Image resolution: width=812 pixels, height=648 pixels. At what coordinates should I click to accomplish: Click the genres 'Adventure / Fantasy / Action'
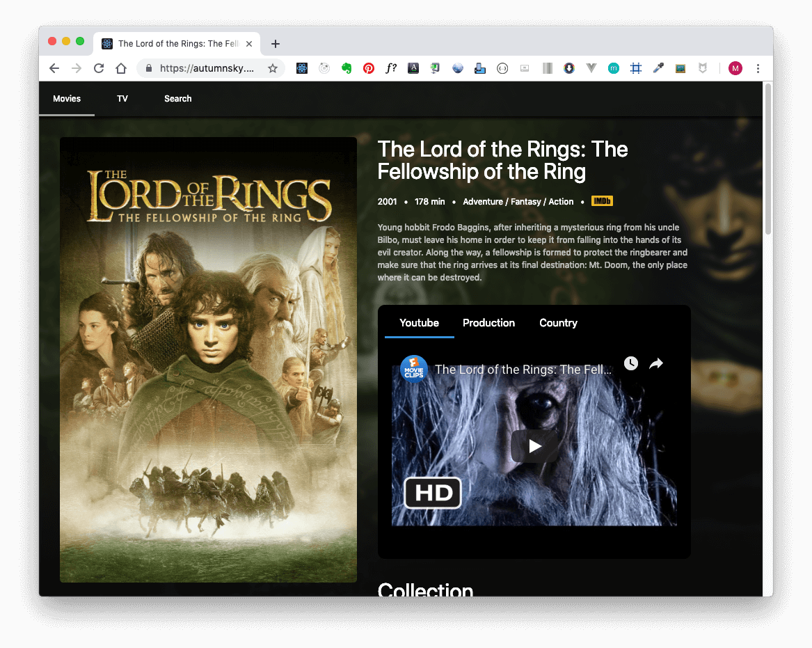[518, 201]
